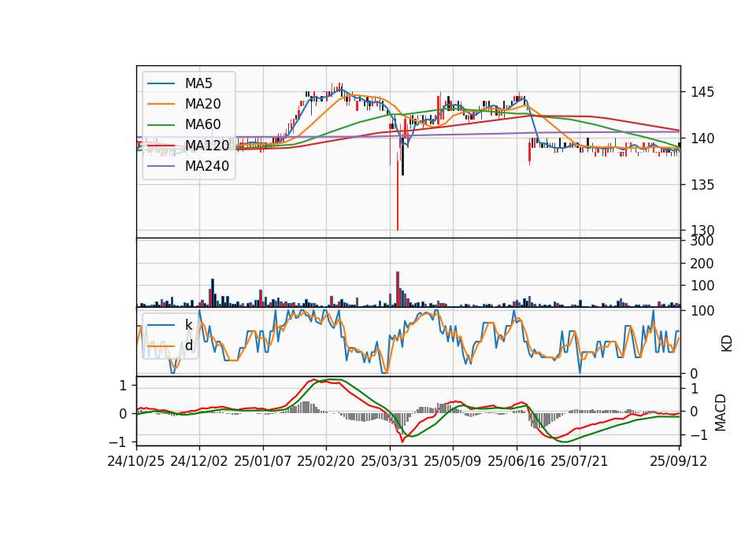Click the 140 price axis label
Image resolution: width=756 pixels, height=543 pixels.
pos(702,139)
